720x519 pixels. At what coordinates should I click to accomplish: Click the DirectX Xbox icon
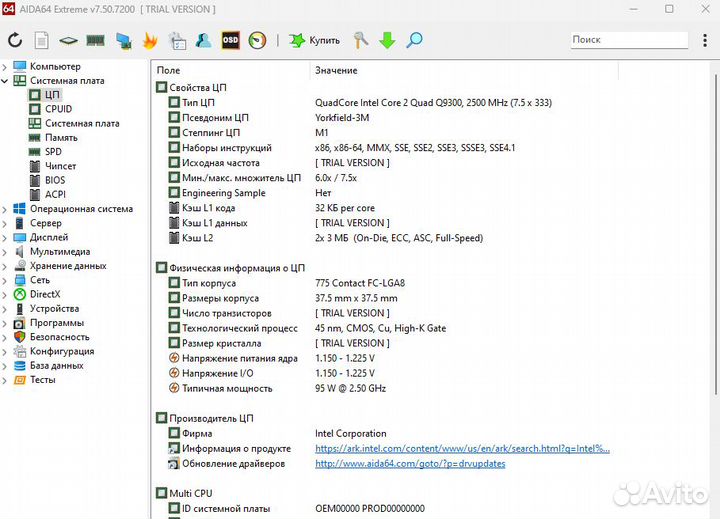click(x=20, y=294)
